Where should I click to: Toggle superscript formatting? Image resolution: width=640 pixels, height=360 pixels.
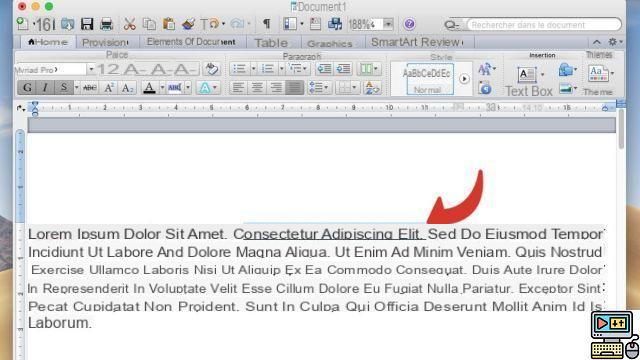pos(109,87)
